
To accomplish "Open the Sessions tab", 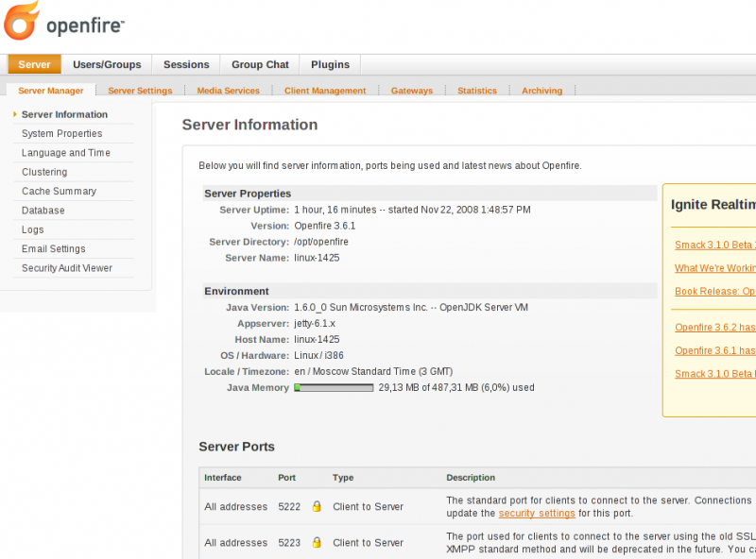I will pos(186,64).
